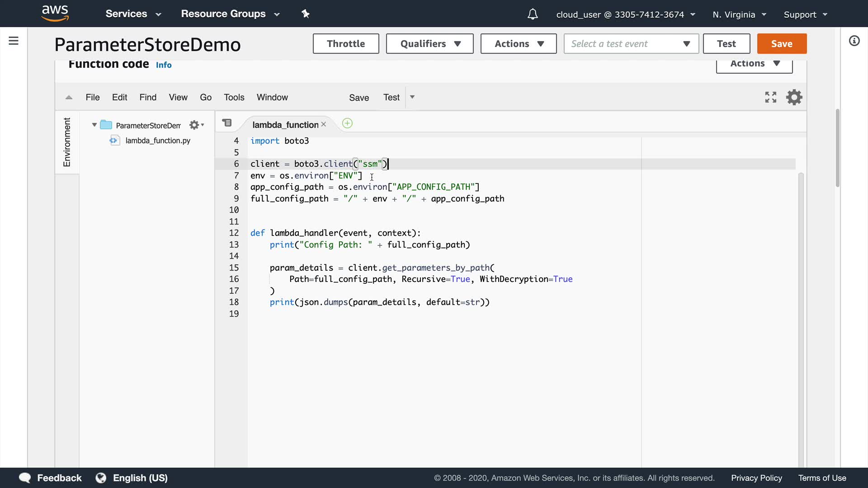Toggle fullscreen editor mode icon
868x488 pixels.
[770, 97]
